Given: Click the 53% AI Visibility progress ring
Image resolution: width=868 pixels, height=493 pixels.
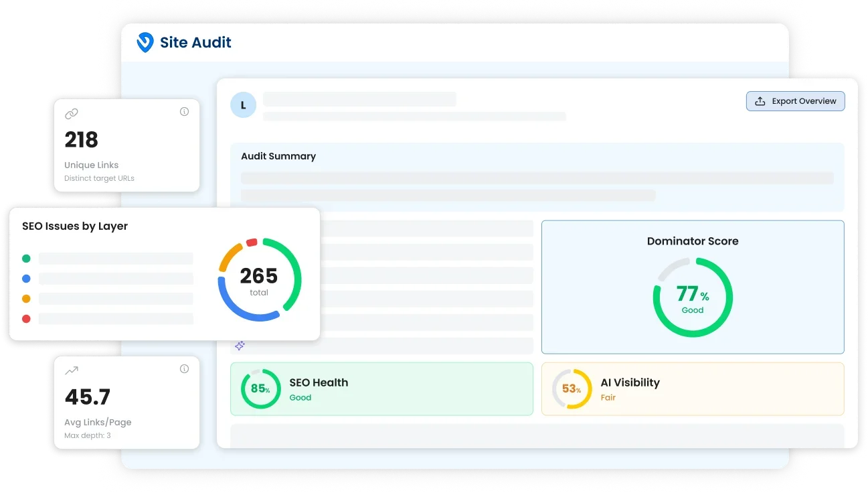Looking at the screenshot, I should pos(571,389).
